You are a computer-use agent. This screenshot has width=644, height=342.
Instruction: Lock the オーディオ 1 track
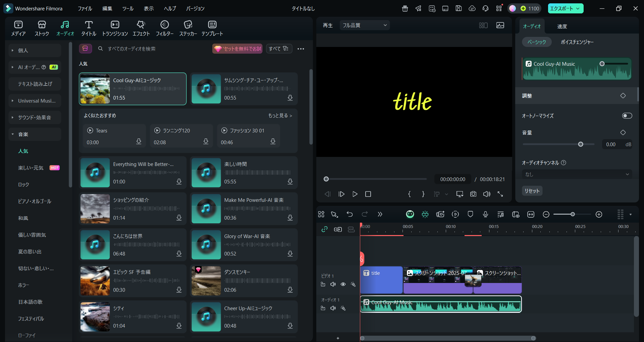click(323, 308)
